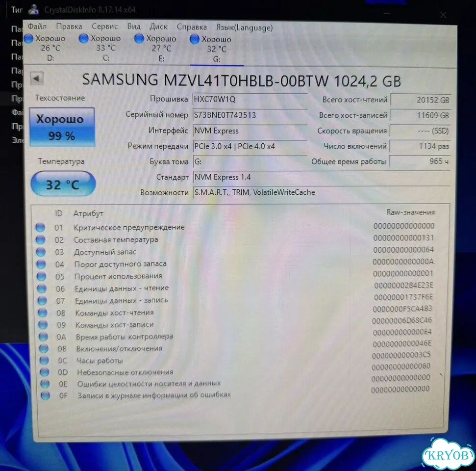
Task: Click the rotation speed value ---- (SSD)
Action: [x=420, y=131]
